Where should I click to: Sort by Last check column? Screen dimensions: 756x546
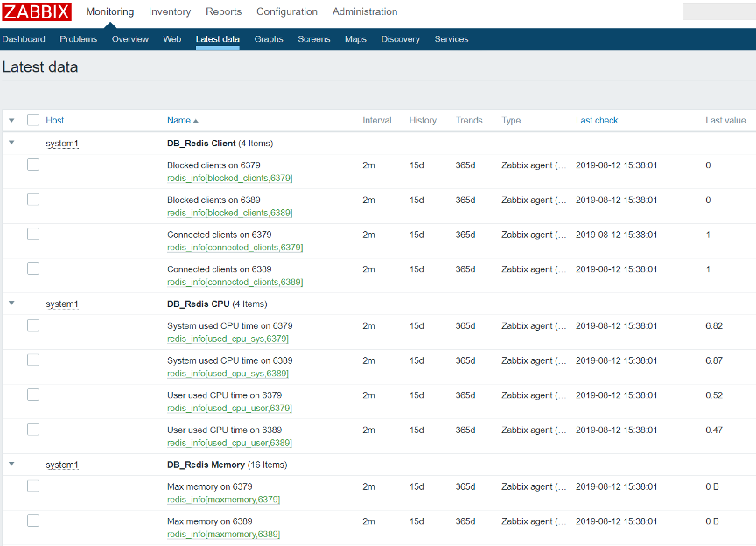point(597,120)
